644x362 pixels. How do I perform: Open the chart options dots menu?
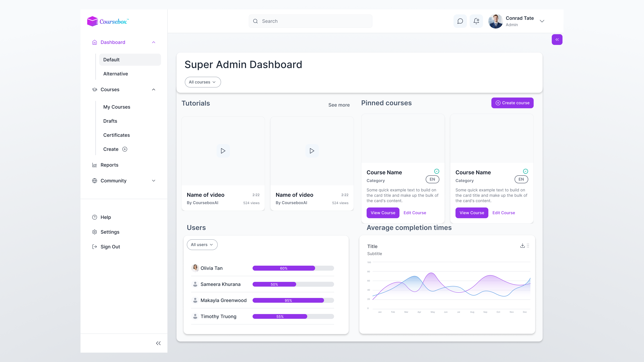point(528,246)
